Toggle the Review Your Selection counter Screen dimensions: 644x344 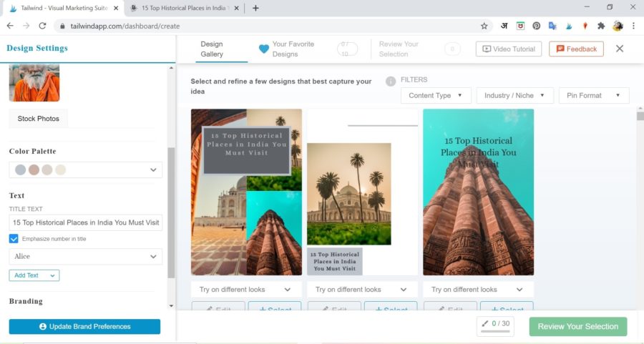452,49
